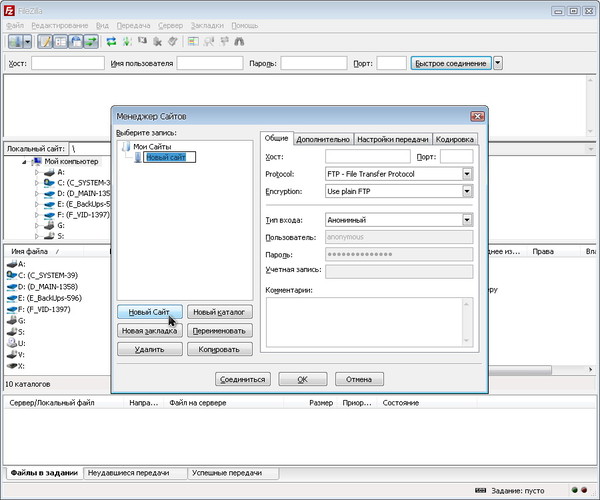600x500 pixels.
Task: Click the Новая закладка button
Action: [150, 331]
